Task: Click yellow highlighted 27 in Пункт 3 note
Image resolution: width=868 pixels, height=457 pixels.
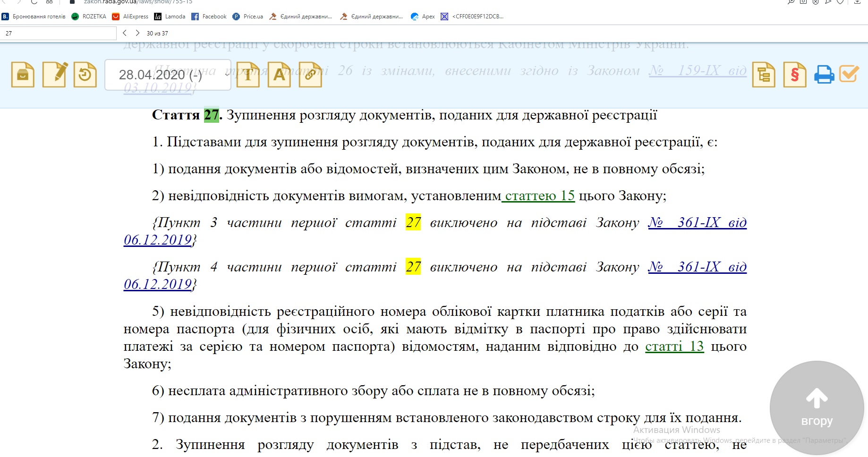Action: coord(413,222)
